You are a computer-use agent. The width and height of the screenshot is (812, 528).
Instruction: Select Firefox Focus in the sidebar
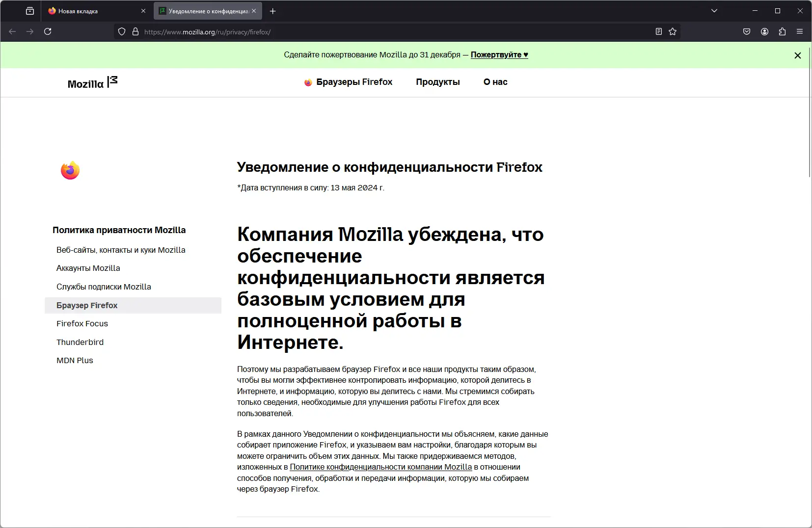point(82,323)
